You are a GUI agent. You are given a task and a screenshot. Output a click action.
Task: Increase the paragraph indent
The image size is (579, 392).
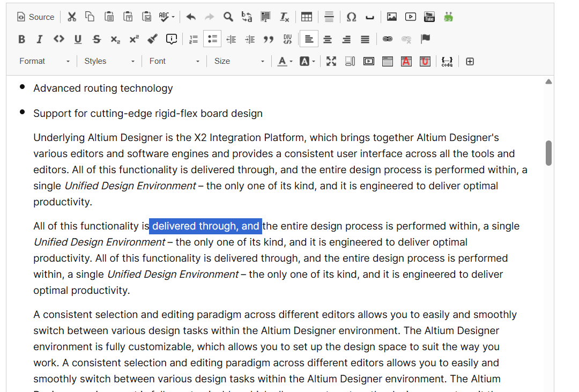tap(250, 39)
